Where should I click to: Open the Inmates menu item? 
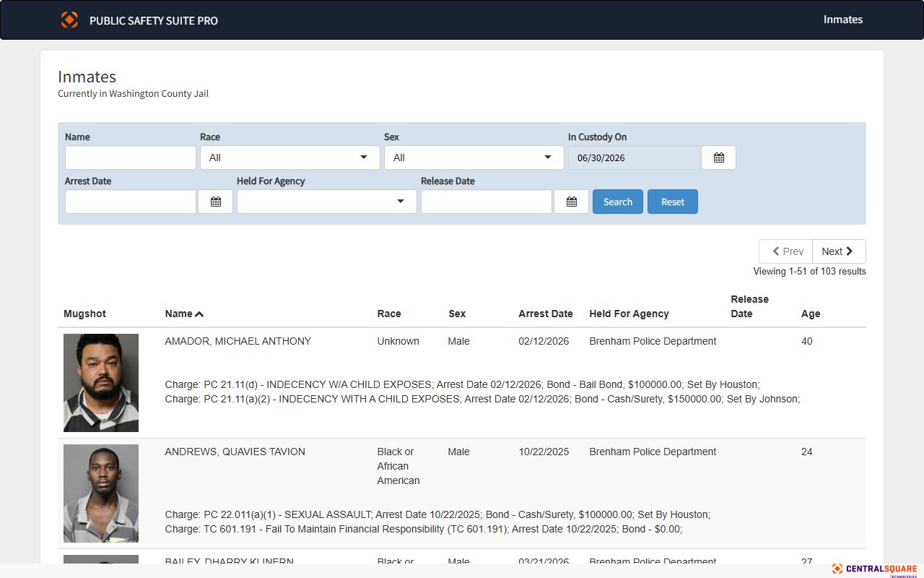pyautogui.click(x=843, y=20)
